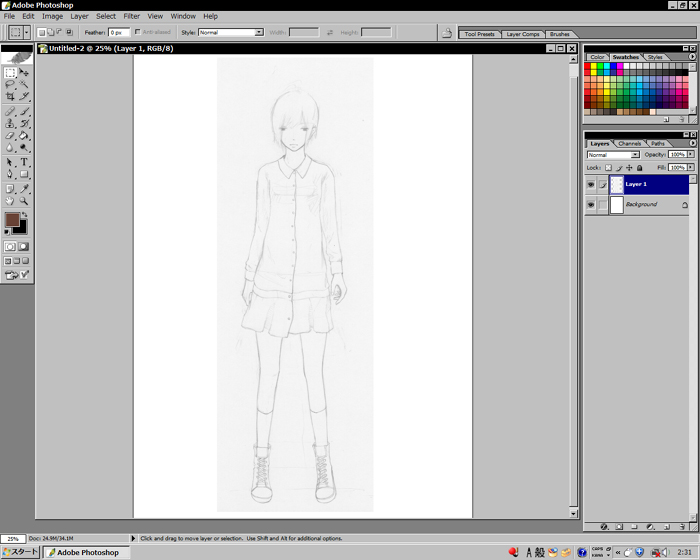Select the Horizontal Type tool
The image size is (700, 560).
pos(24,162)
